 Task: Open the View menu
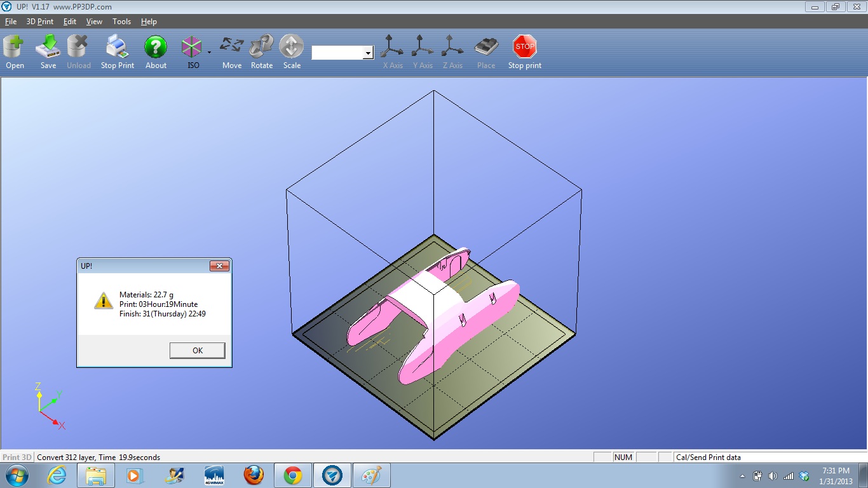click(94, 22)
